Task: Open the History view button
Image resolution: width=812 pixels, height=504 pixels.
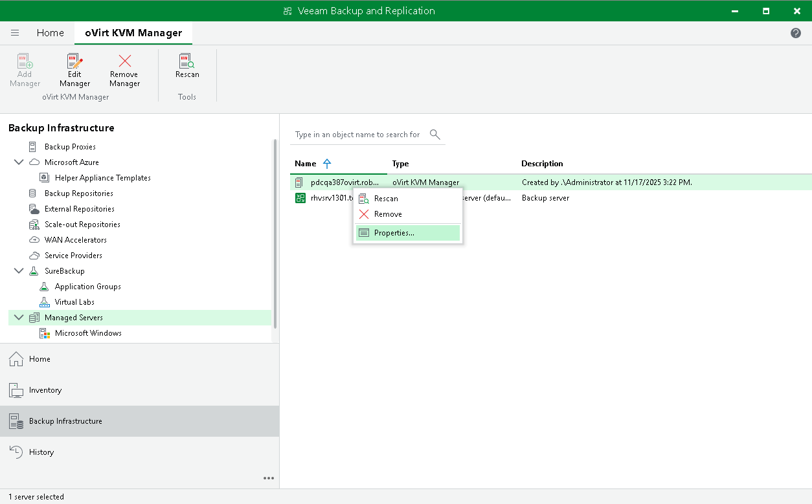Action: pyautogui.click(x=139, y=452)
